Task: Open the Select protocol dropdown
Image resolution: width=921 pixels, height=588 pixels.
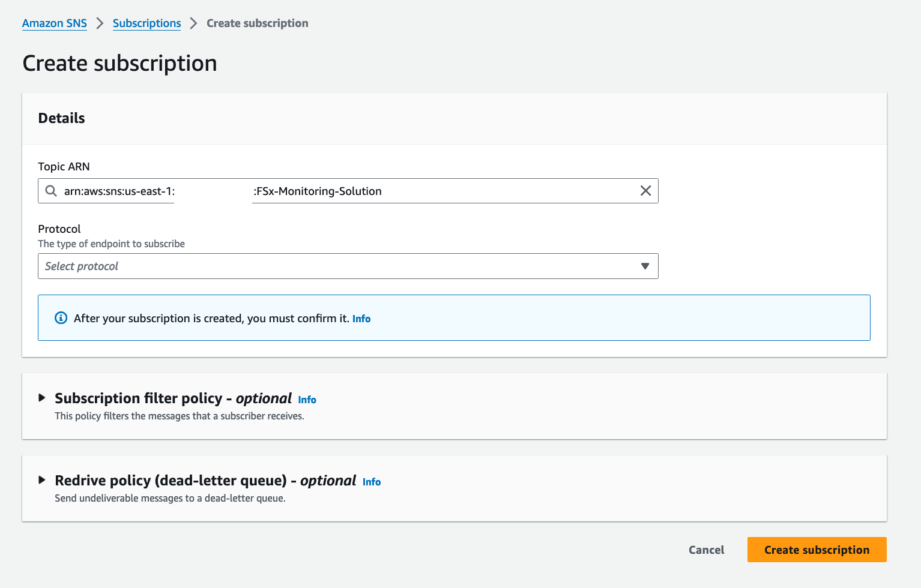Action: coord(348,266)
